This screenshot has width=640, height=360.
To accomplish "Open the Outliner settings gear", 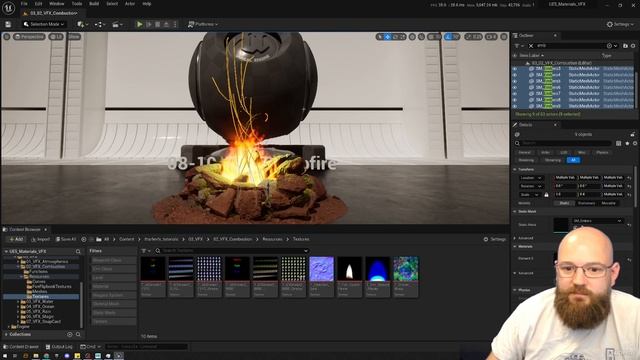I will click(x=633, y=46).
